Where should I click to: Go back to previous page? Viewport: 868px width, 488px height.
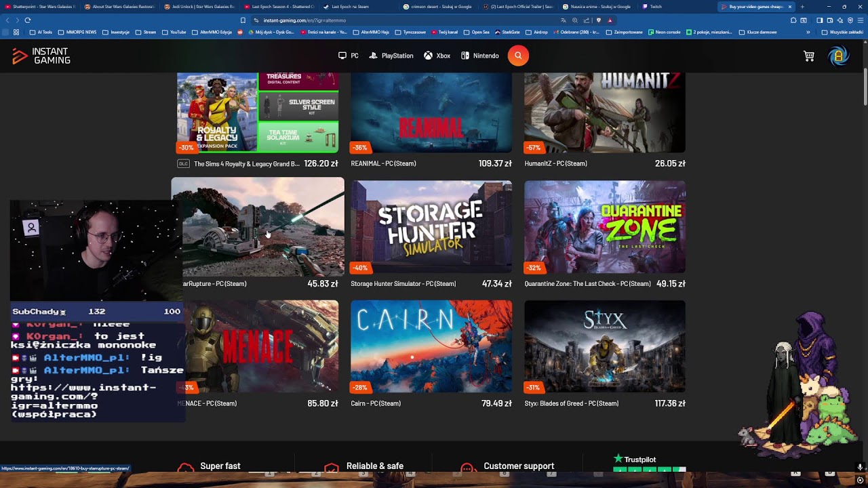click(7, 20)
